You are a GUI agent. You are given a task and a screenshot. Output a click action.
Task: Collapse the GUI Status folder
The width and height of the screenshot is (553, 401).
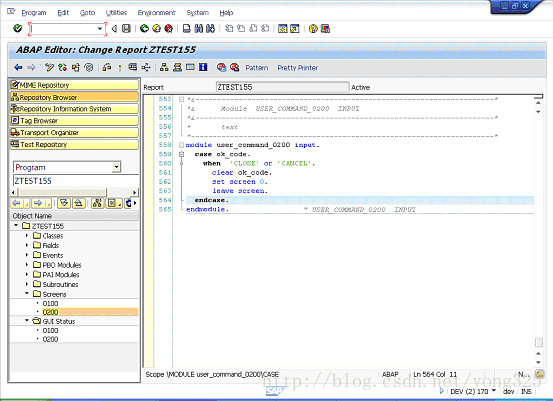point(27,321)
